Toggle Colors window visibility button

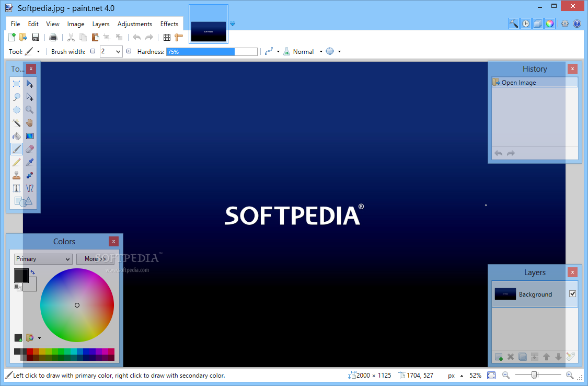pyautogui.click(x=550, y=24)
